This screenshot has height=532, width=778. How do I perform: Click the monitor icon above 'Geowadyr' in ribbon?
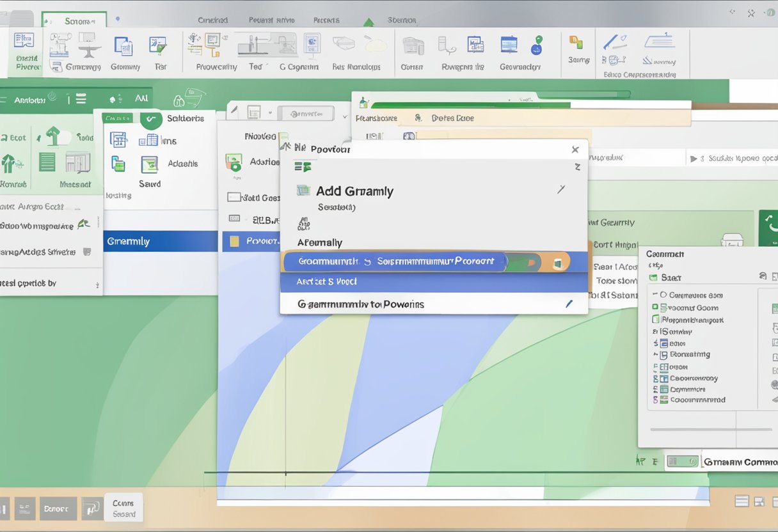point(509,45)
